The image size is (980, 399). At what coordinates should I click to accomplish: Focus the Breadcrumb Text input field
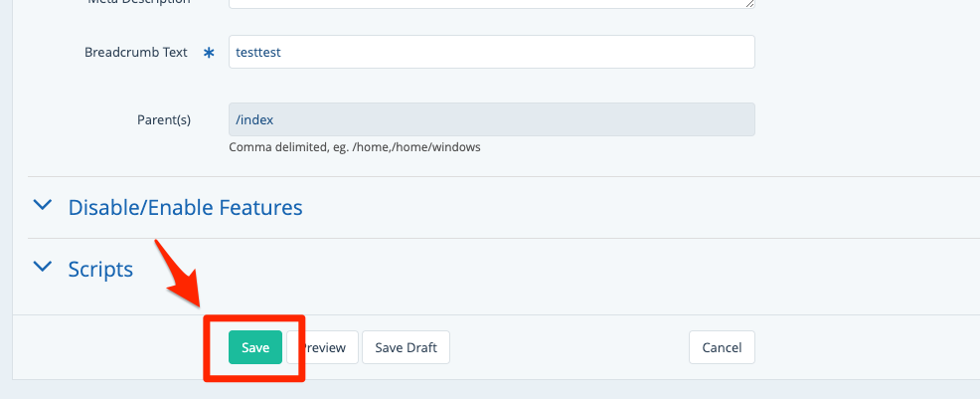tap(491, 52)
